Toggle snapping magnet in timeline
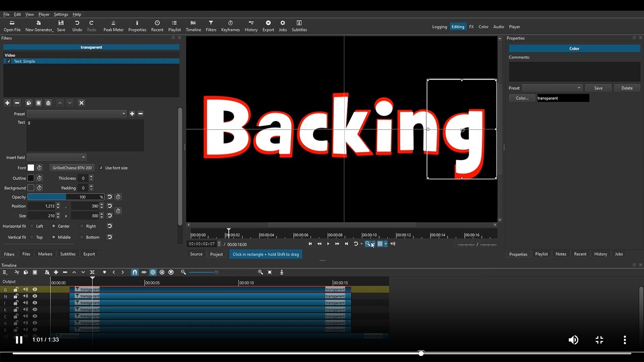Screen dimensions: 644x362 coord(134,272)
